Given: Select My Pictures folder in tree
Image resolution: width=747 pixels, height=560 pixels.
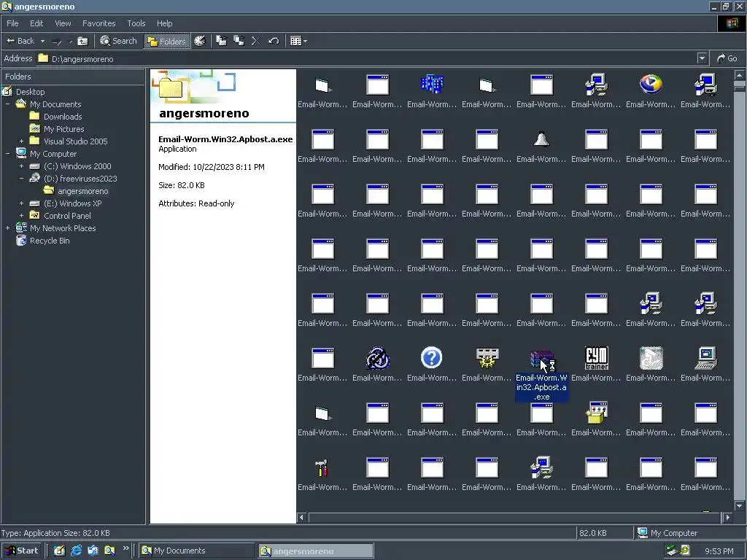Looking at the screenshot, I should pos(64,129).
